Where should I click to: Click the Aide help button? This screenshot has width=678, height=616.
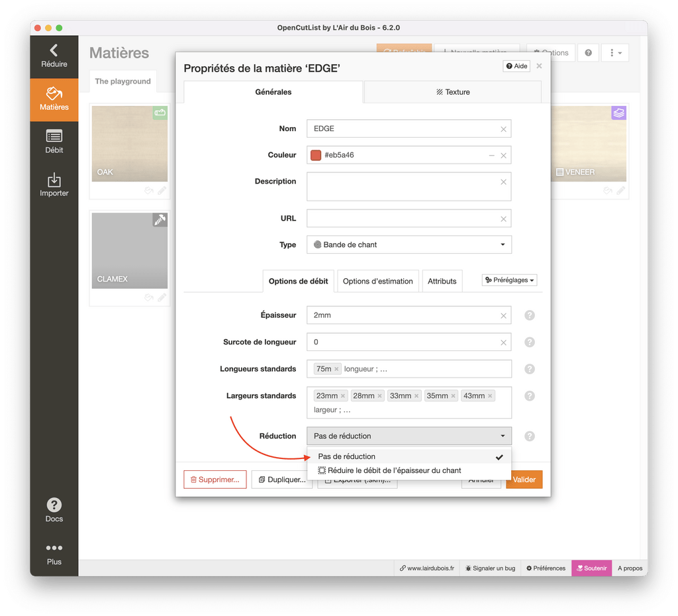[x=516, y=66]
